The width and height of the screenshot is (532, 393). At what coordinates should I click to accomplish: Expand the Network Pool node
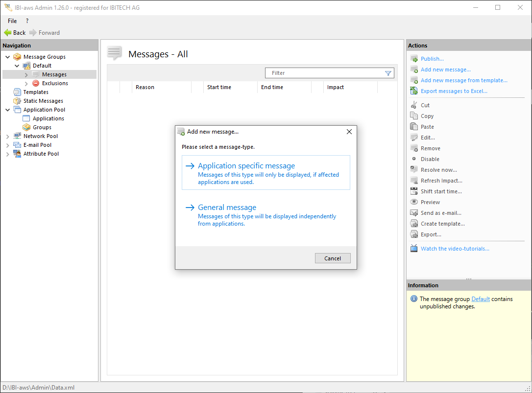[8, 136]
